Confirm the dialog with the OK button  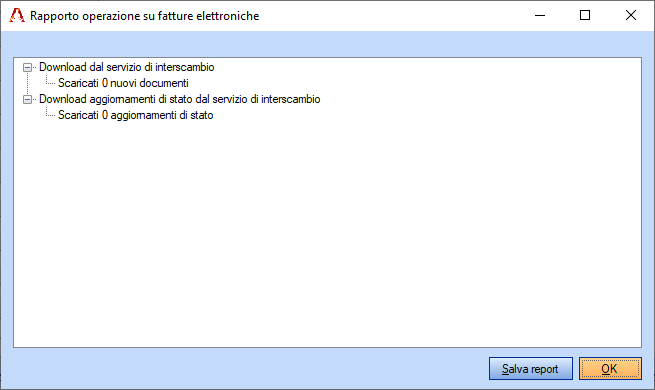(610, 369)
